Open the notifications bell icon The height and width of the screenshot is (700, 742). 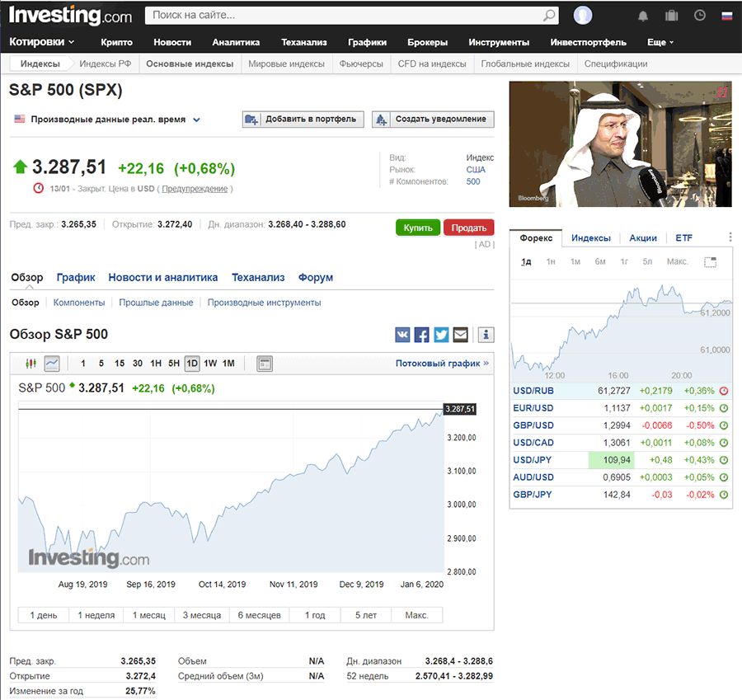point(642,16)
